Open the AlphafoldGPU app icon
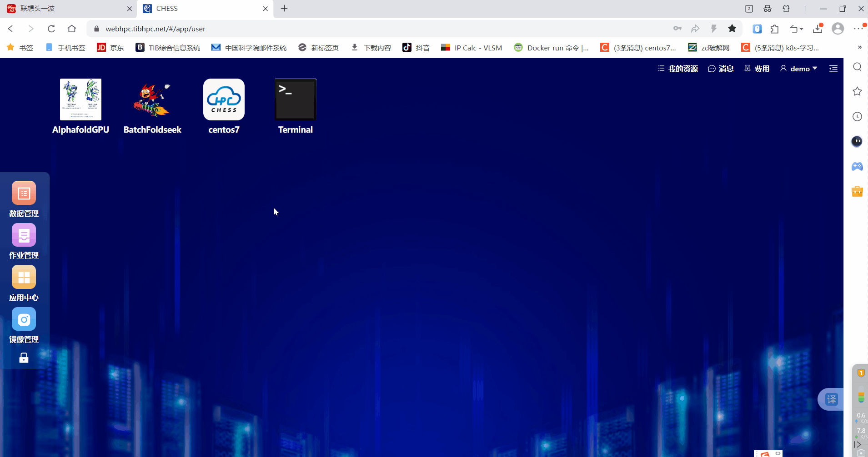 pos(80,99)
